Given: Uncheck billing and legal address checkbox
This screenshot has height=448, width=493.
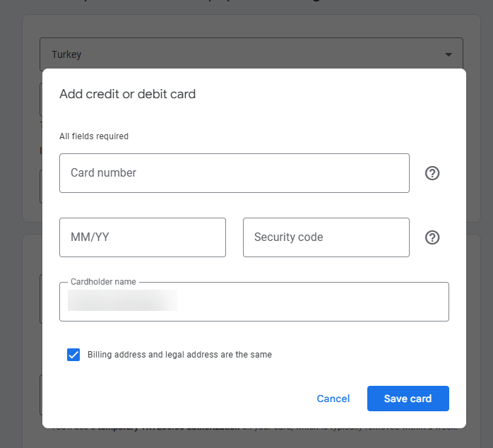Looking at the screenshot, I should click(x=73, y=355).
